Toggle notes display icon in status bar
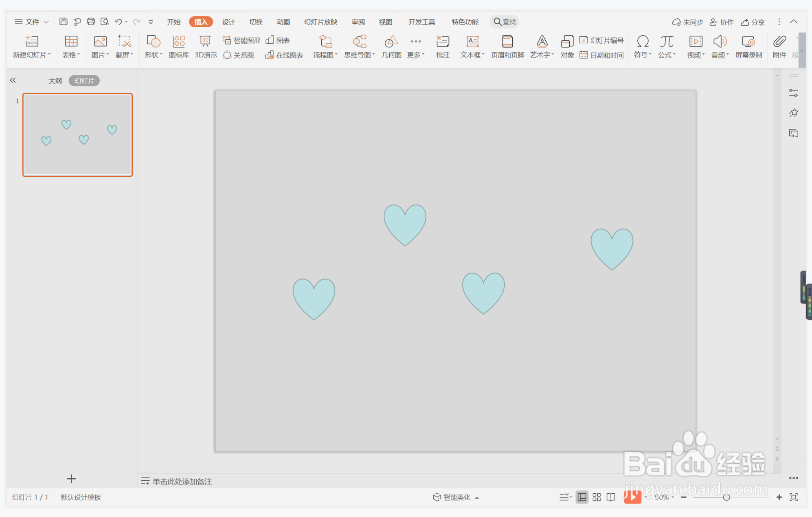The height and width of the screenshot is (517, 812). 565,497
